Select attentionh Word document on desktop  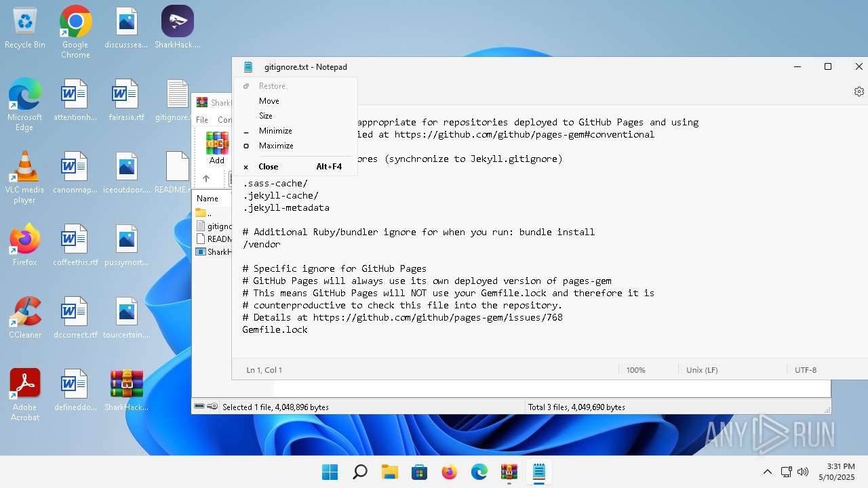pyautogui.click(x=75, y=101)
